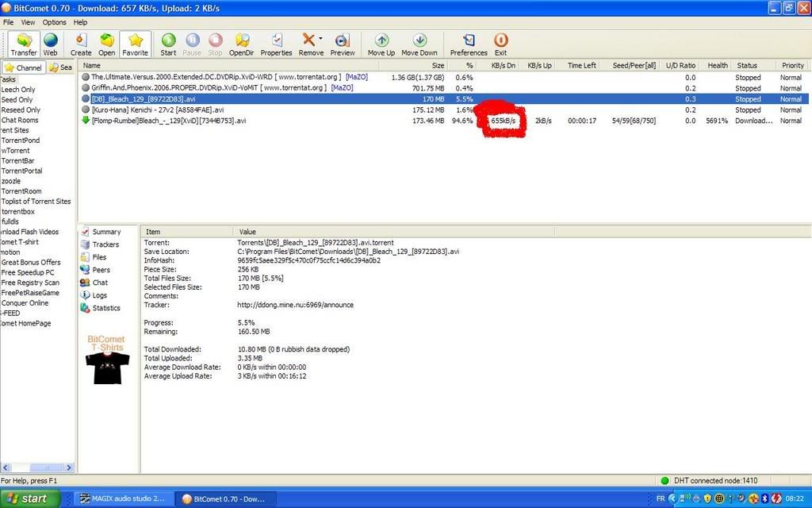Select the Channel tab in the left panel
This screenshot has height=508, width=812.
(23, 67)
